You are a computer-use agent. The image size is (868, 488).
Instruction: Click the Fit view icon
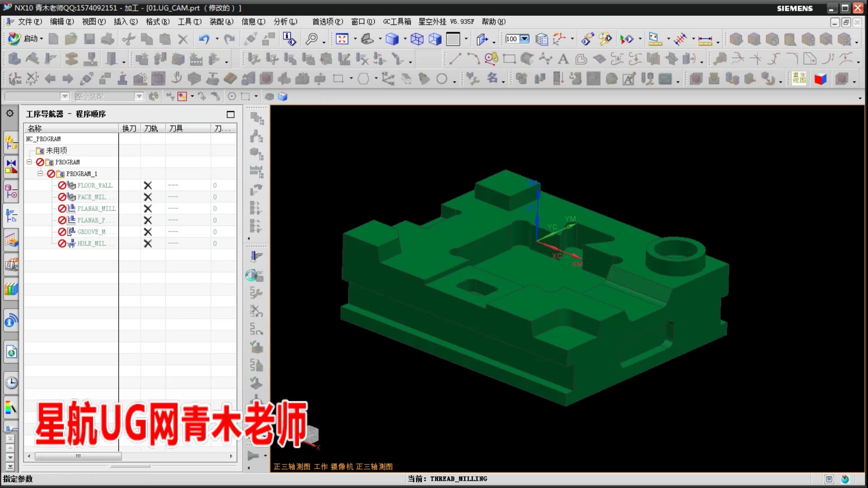tap(342, 39)
